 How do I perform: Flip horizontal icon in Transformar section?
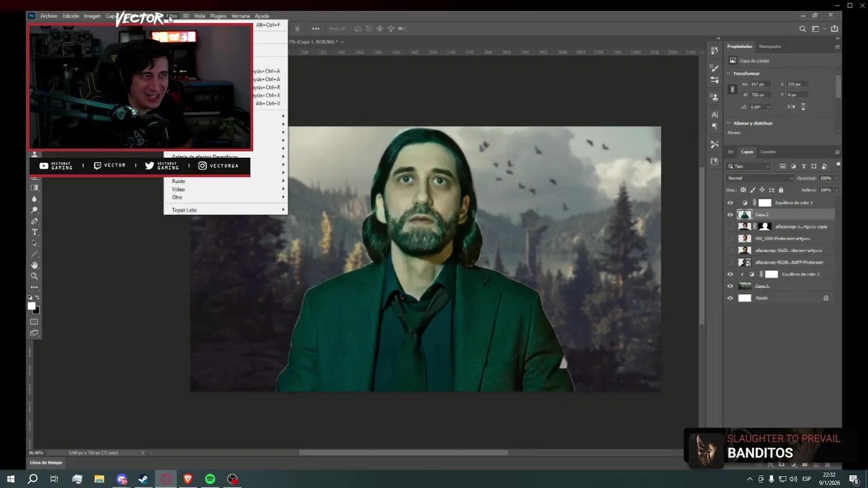tap(791, 106)
